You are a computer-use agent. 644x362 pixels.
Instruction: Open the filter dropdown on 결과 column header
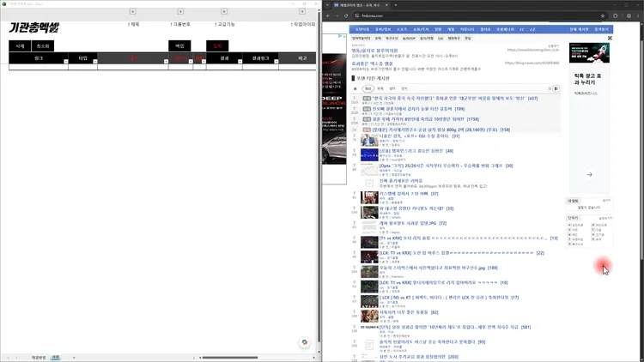240,62
